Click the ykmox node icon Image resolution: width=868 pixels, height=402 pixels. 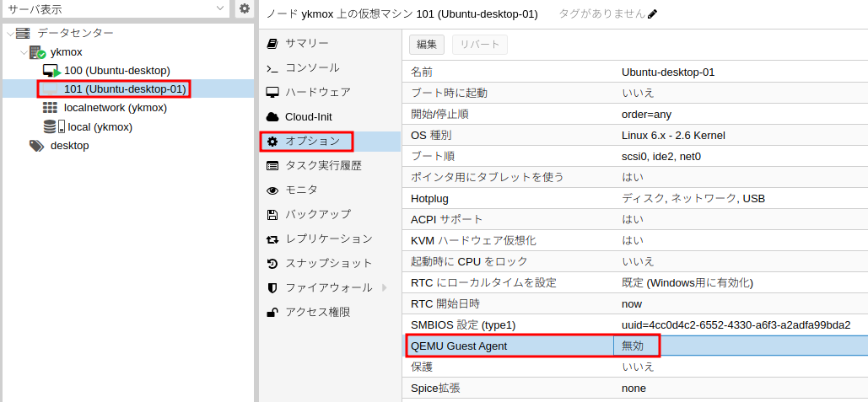pyautogui.click(x=37, y=52)
